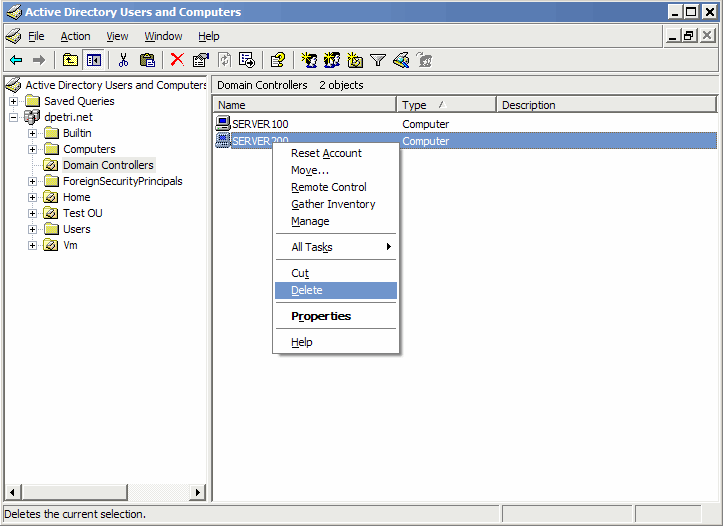Click the MMC system icon in menu bar
Image resolution: width=723 pixels, height=526 pixels.
[x=13, y=36]
